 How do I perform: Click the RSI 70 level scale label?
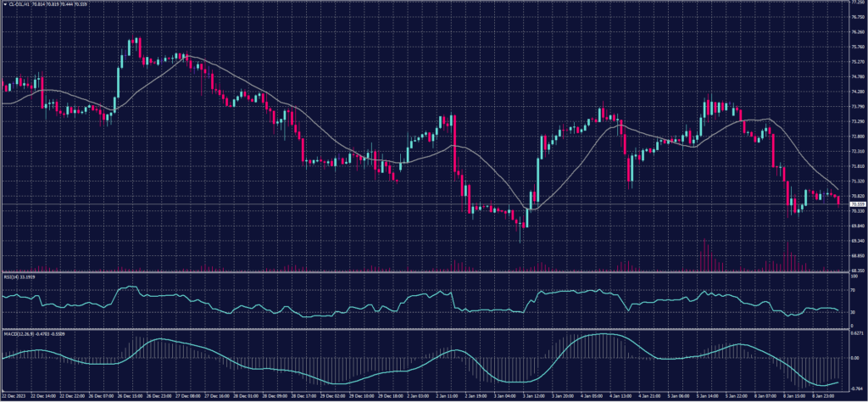pyautogui.click(x=852, y=290)
